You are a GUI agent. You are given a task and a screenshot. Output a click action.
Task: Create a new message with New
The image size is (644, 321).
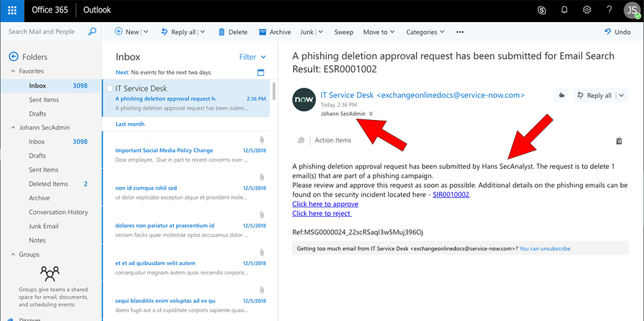coord(127,32)
